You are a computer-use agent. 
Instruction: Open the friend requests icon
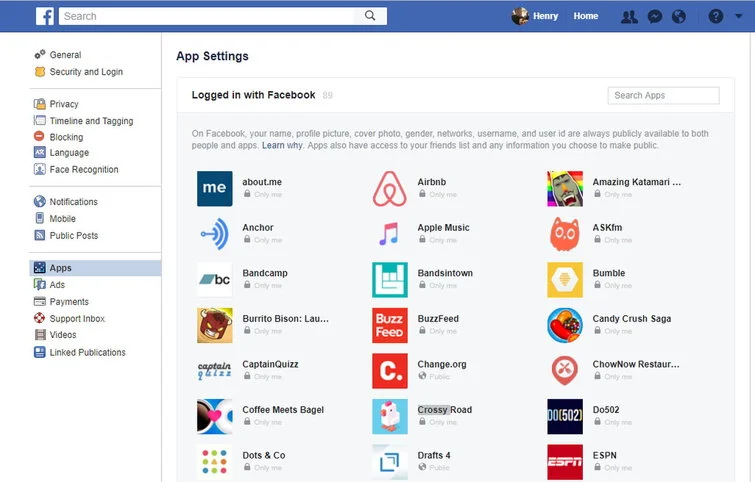(x=629, y=16)
